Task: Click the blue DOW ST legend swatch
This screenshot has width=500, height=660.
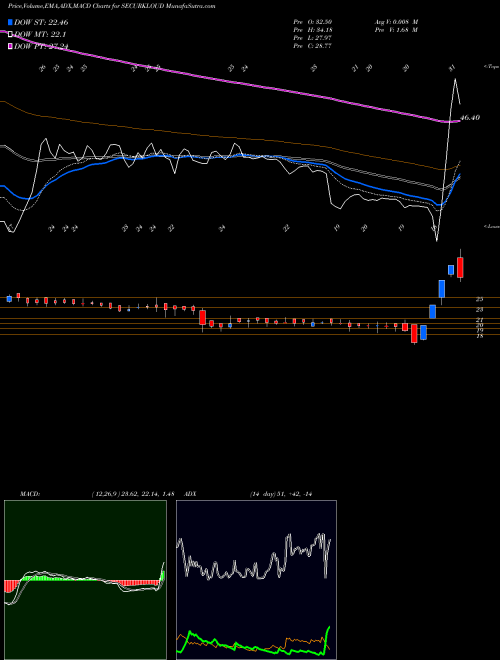Action: click(11, 22)
